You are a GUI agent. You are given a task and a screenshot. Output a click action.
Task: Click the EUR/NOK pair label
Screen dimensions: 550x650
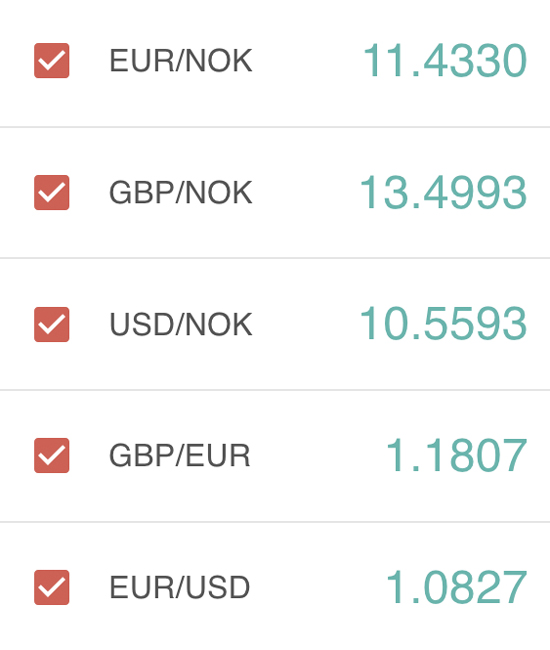click(181, 61)
